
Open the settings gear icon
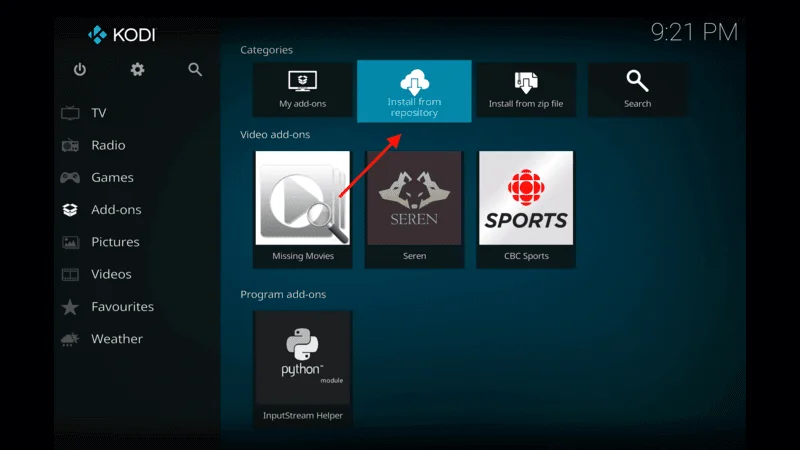(x=137, y=69)
